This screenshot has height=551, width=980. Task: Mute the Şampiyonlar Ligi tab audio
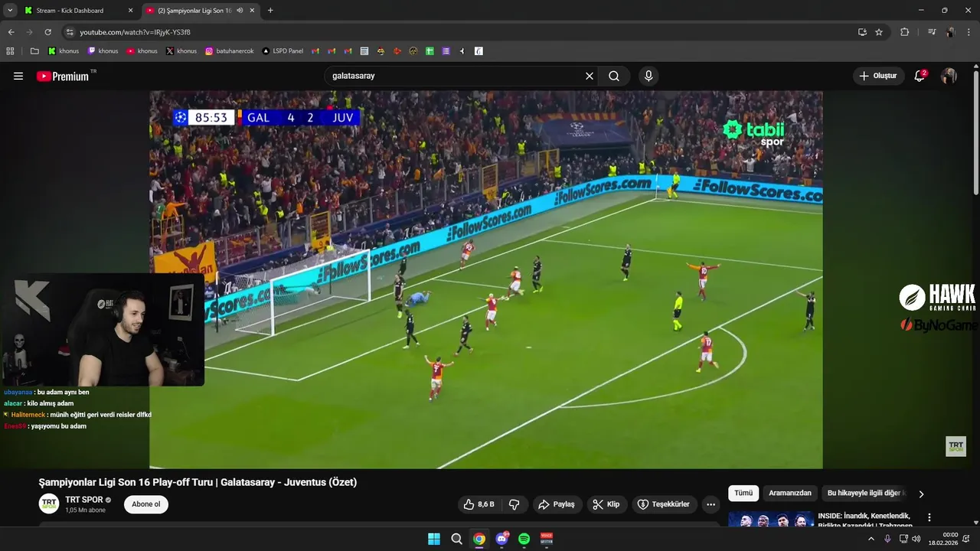pos(240,11)
